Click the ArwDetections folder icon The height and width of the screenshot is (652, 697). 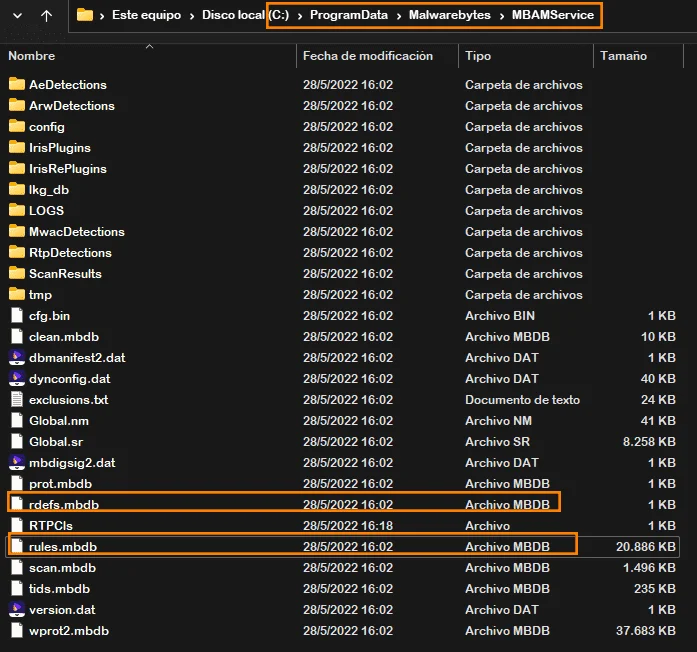[x=17, y=105]
